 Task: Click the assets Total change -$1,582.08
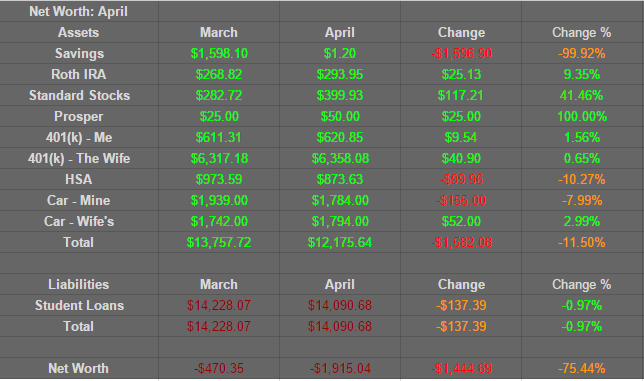(461, 242)
